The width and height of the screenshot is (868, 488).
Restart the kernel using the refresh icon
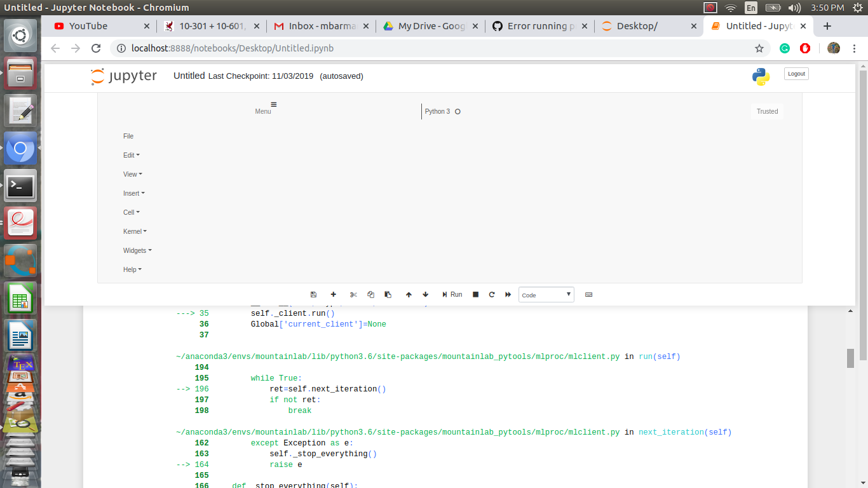point(491,294)
